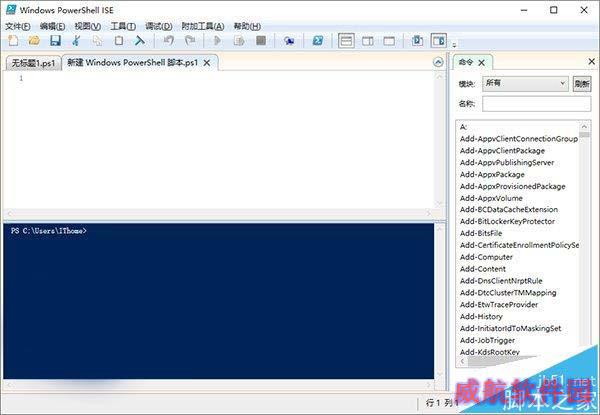Undo the last edit
600x415 pixels.
169,41
